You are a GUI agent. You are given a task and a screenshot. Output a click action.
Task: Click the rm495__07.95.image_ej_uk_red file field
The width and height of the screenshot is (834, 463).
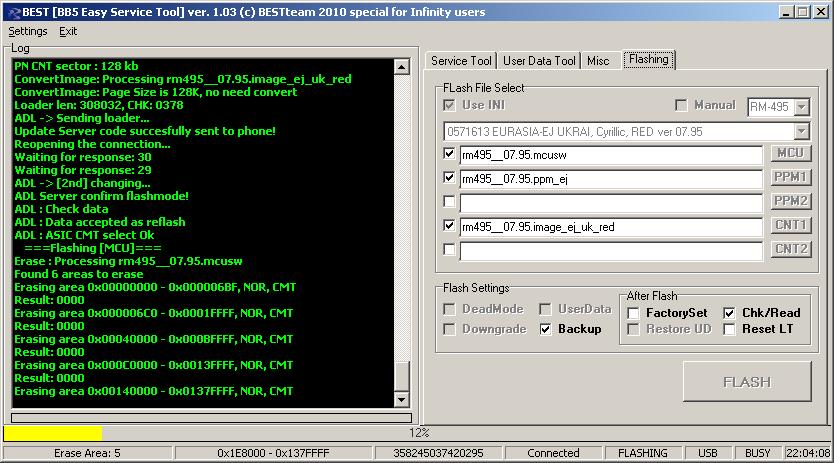(x=611, y=227)
